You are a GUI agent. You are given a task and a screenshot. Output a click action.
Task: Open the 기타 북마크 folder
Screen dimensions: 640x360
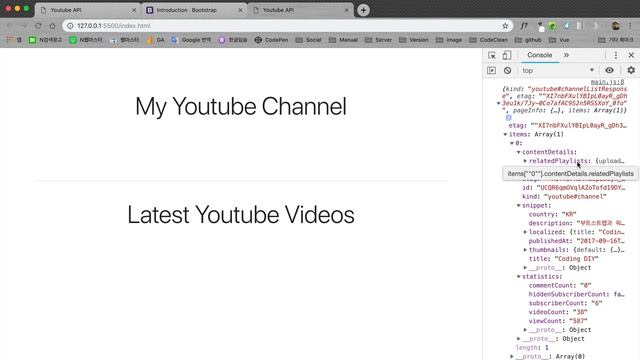[x=616, y=40]
